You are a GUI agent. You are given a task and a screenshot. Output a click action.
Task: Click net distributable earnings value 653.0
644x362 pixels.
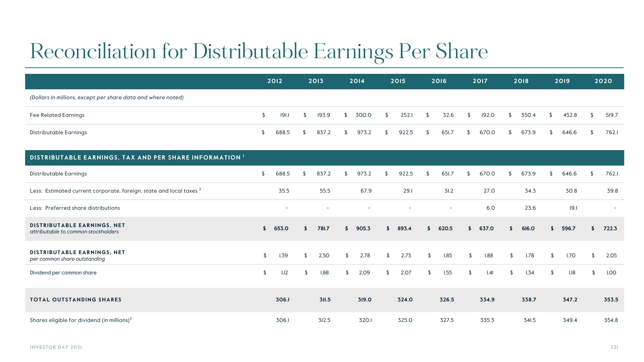click(x=281, y=228)
